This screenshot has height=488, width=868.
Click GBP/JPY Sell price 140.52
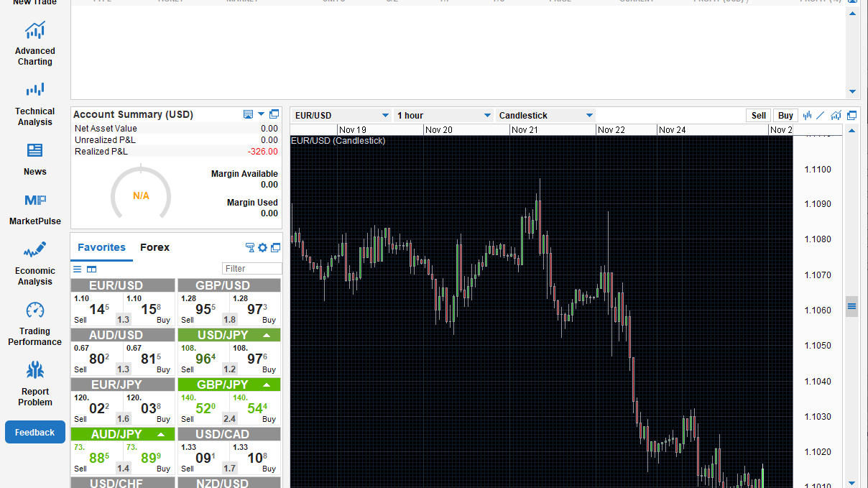pos(204,408)
